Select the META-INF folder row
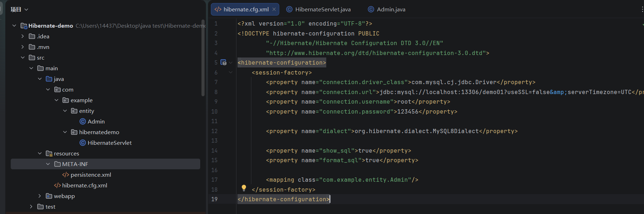The width and height of the screenshot is (644, 214). 105,164
